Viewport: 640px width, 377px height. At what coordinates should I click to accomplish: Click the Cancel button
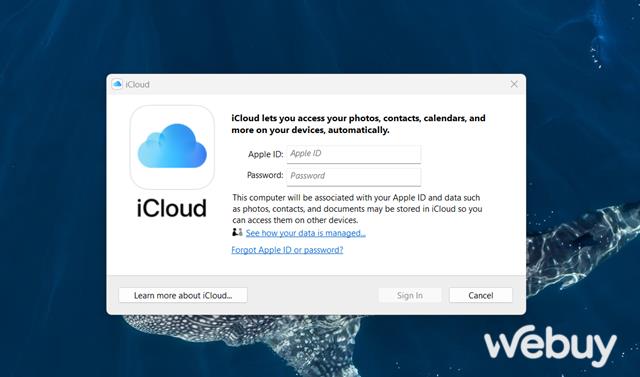pyautogui.click(x=481, y=295)
